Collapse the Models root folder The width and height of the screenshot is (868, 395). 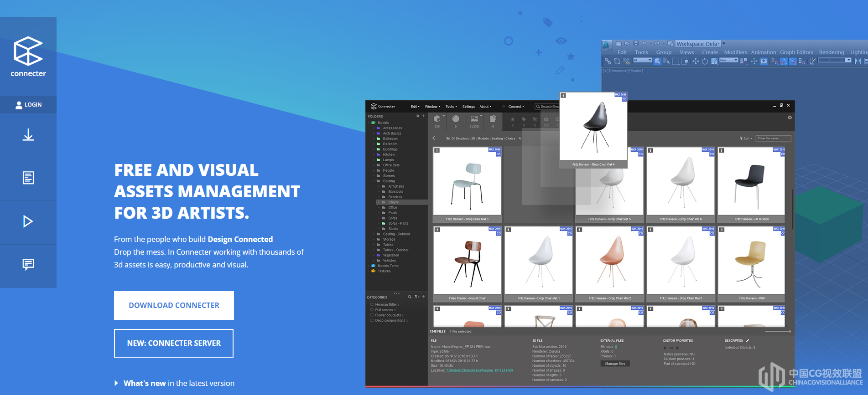(x=369, y=123)
